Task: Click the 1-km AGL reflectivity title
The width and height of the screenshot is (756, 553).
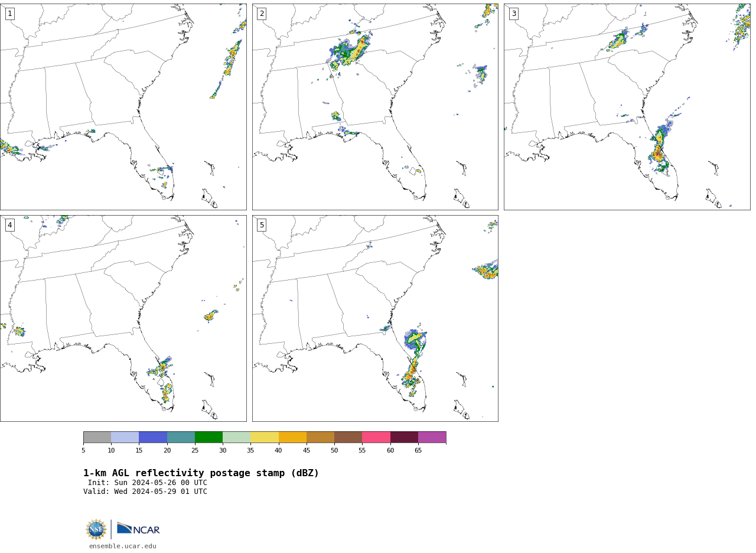Action: 201,473
